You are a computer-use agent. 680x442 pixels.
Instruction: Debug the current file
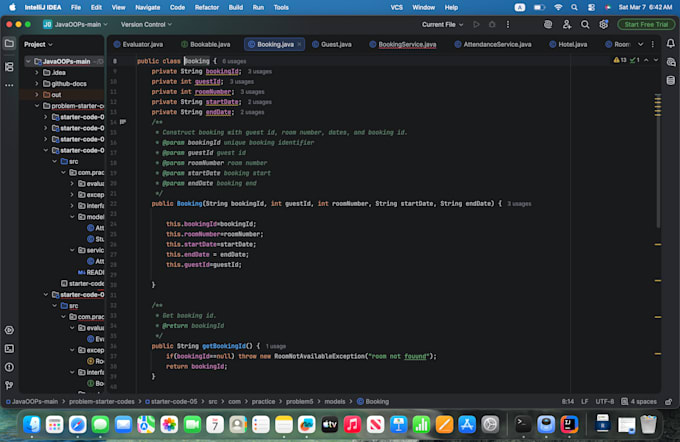coord(492,25)
